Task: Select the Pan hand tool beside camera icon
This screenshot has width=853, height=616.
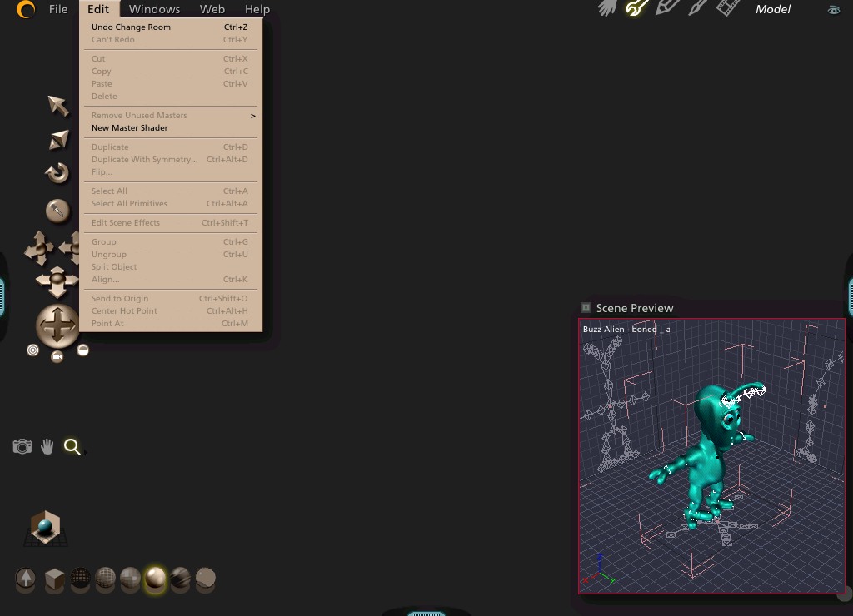Action: (x=47, y=446)
